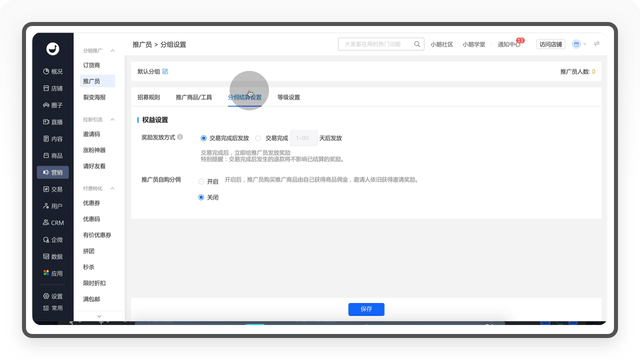Click the 1-90 days input field
The height and width of the screenshot is (360, 640).
303,138
